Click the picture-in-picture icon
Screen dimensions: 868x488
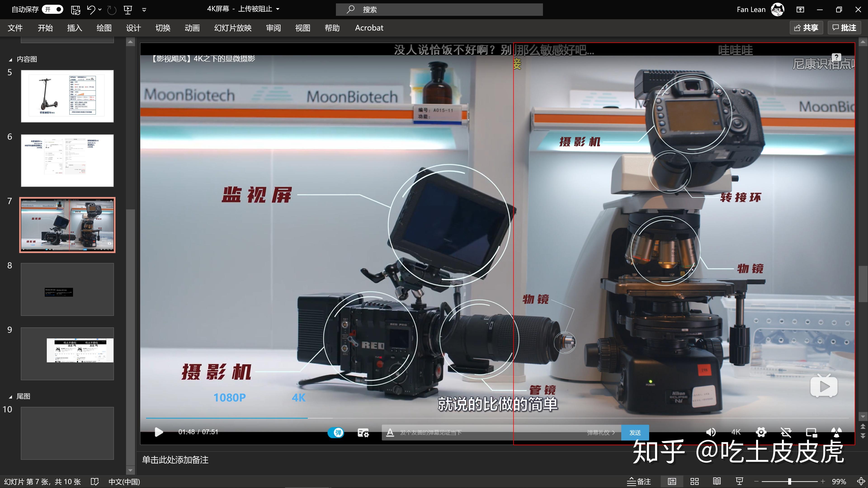811,432
